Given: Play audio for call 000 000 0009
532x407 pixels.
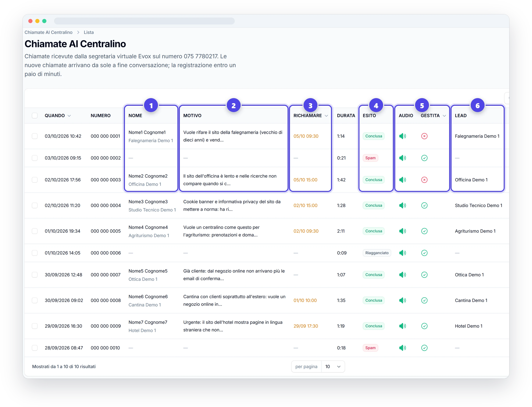Looking at the screenshot, I should click(x=402, y=326).
